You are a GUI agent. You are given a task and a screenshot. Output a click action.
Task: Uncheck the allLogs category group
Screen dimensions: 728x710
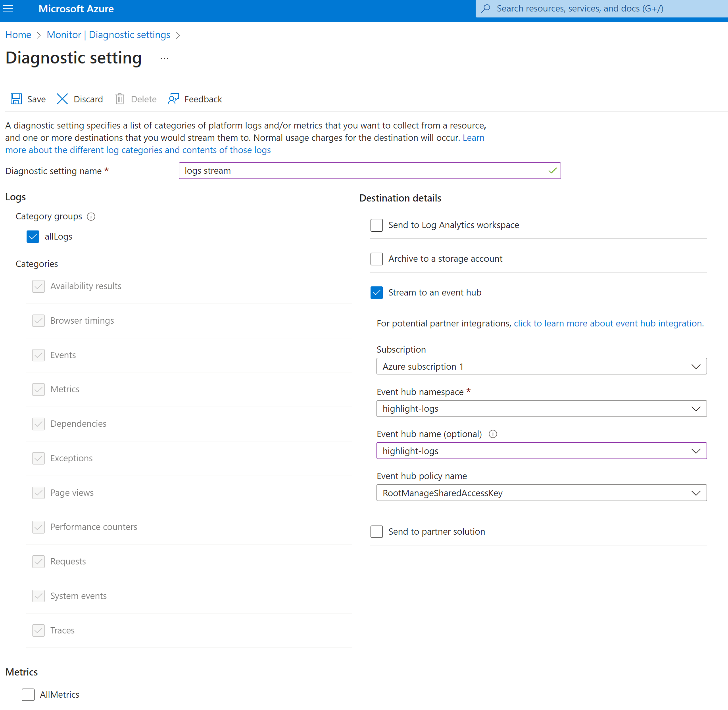[33, 237]
